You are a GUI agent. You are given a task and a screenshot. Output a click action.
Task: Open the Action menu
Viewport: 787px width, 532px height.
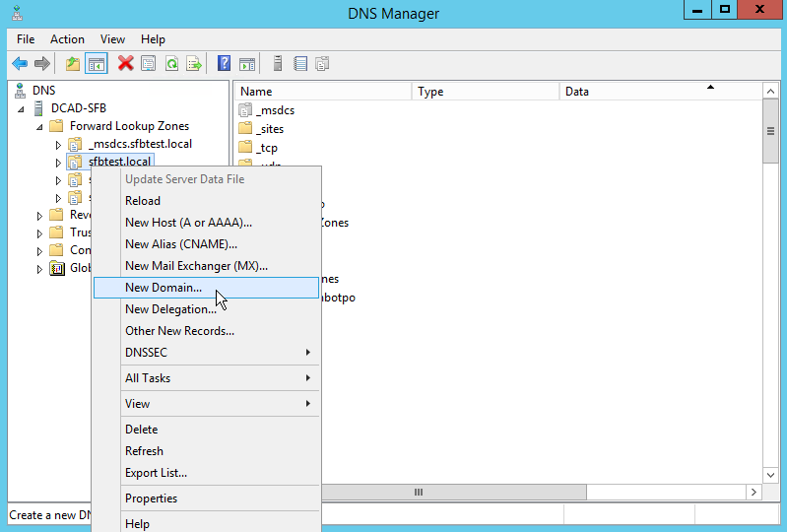tap(67, 39)
